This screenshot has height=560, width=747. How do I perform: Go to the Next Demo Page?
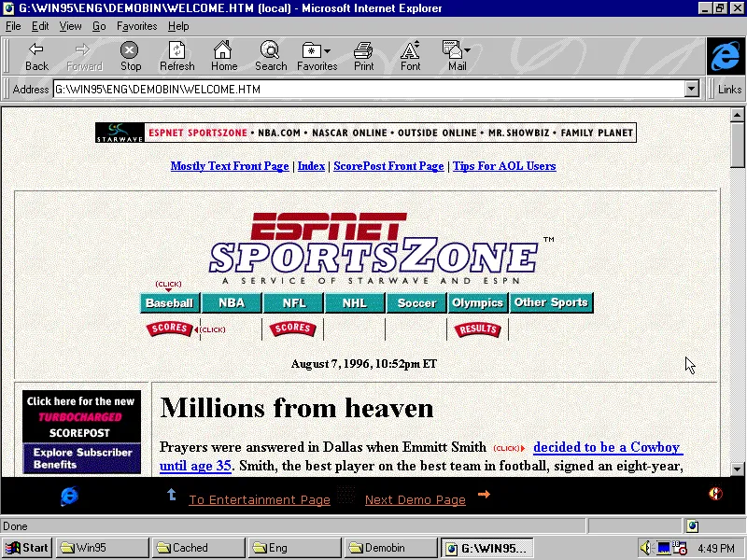(415, 499)
